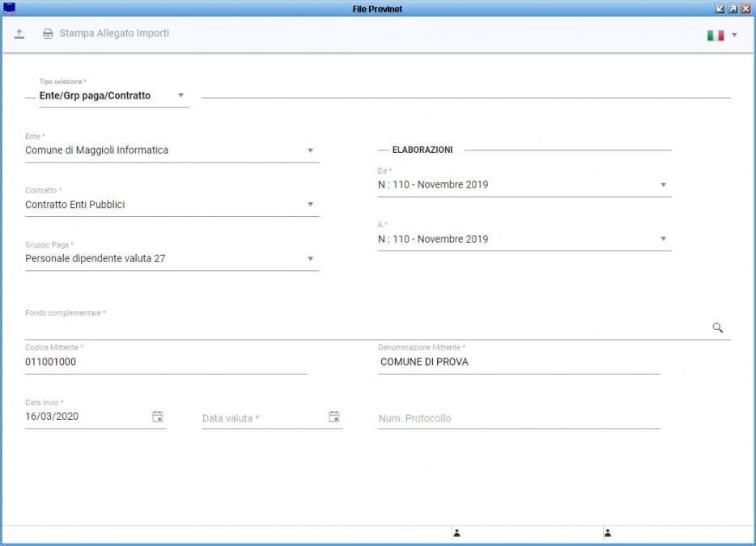Click the Fondo complementare search magnifier icon
Viewport: 756px width, 546px height.
tap(717, 328)
